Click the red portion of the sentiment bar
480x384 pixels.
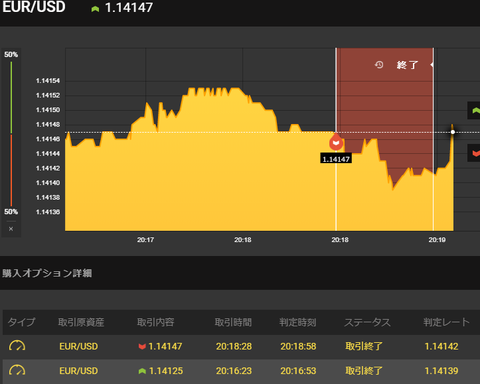click(11, 170)
